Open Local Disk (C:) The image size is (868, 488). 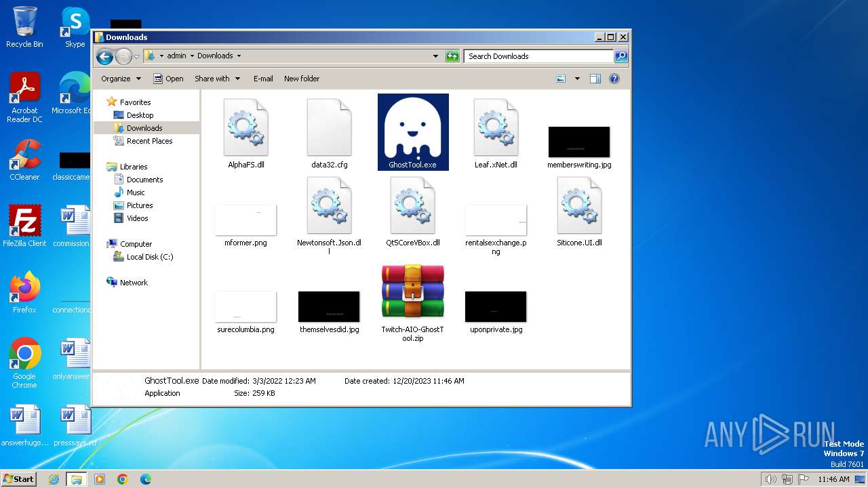(x=149, y=257)
